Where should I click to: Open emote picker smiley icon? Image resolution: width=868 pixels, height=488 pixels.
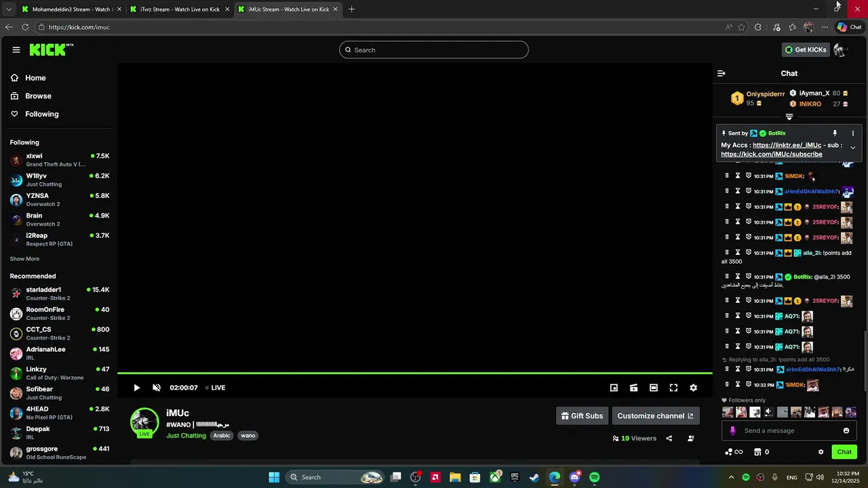pyautogui.click(x=846, y=430)
